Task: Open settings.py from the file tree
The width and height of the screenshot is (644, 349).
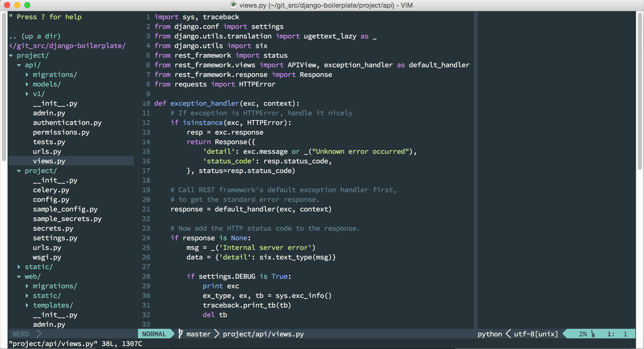Action: tap(55, 238)
